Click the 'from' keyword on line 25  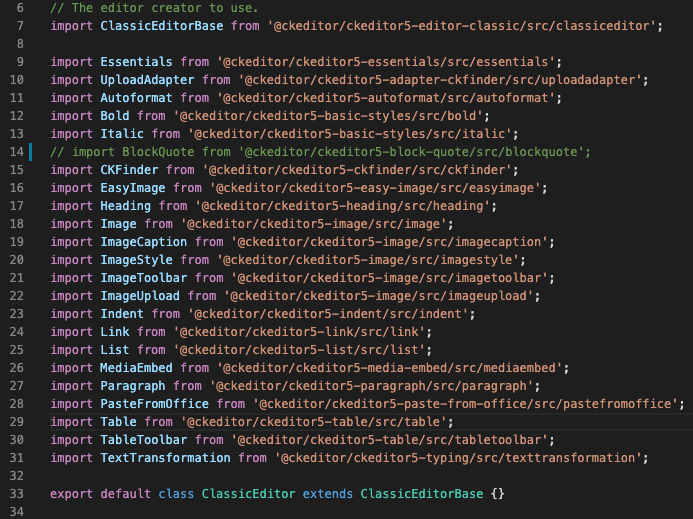coord(151,350)
